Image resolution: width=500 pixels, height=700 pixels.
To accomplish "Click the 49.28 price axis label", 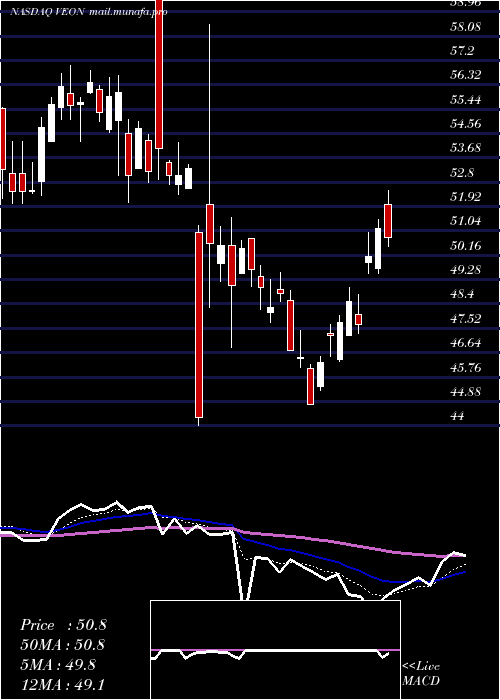I will coord(466,269).
